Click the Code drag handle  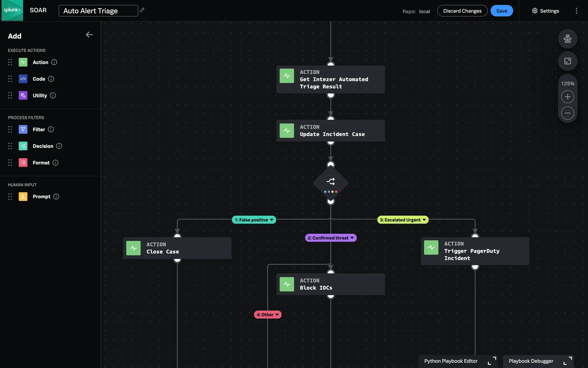[x=10, y=79]
